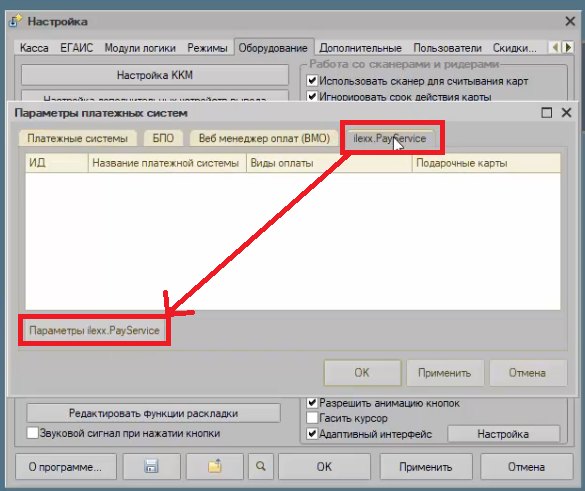
Task: Open the Касса tab
Action: point(34,48)
